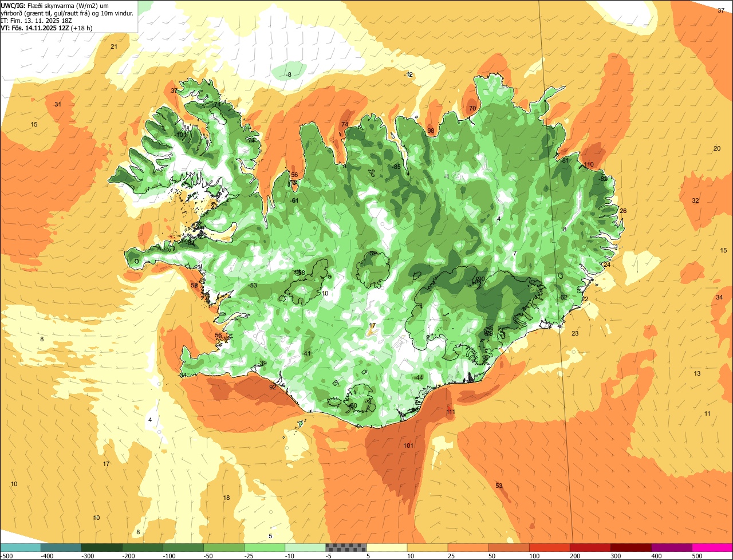Viewport: 733px width, 560px height.
Task: Click the map value 98 on the north coast
Action: click(431, 131)
